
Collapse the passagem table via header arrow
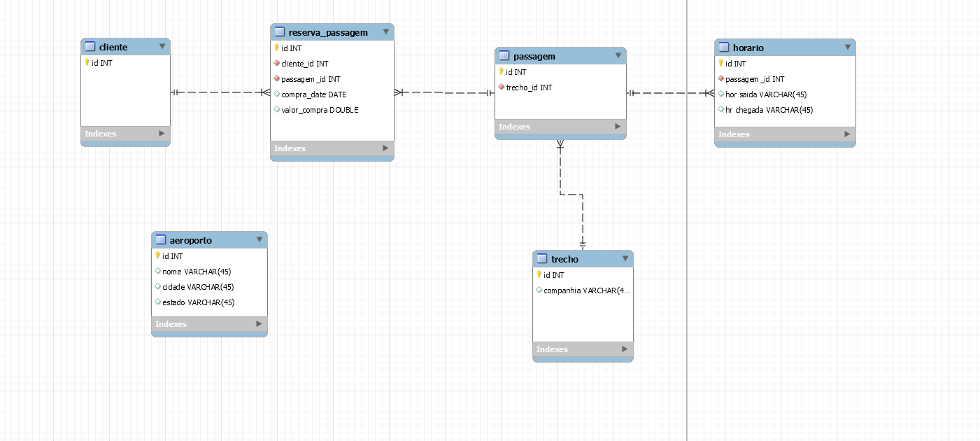coord(618,56)
